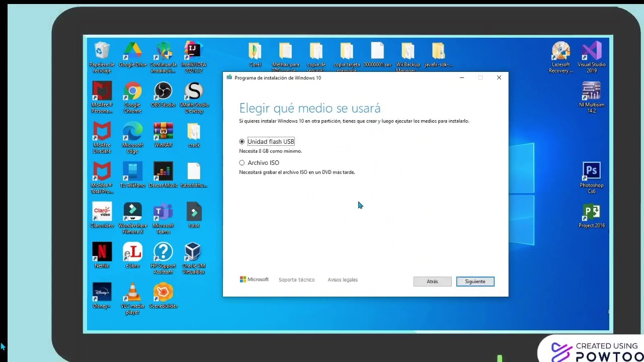644x362 pixels.
Task: Launch Netflix from the desktop
Action: (102, 252)
